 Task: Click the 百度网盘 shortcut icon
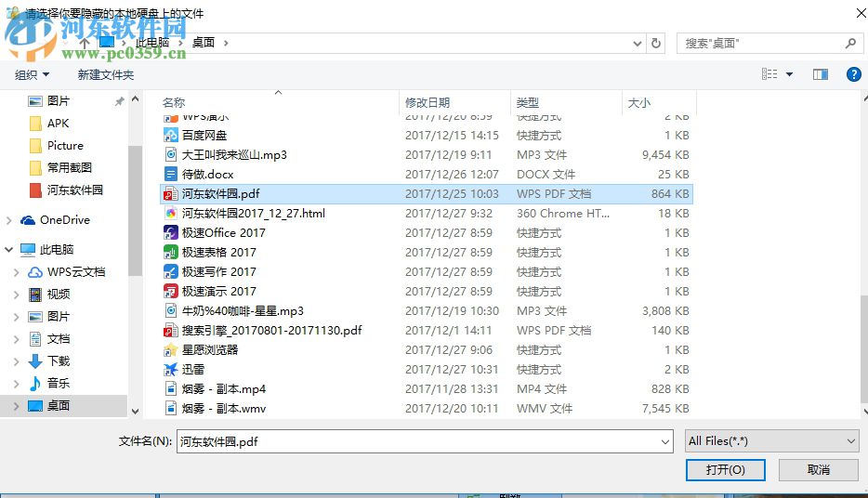(170, 135)
